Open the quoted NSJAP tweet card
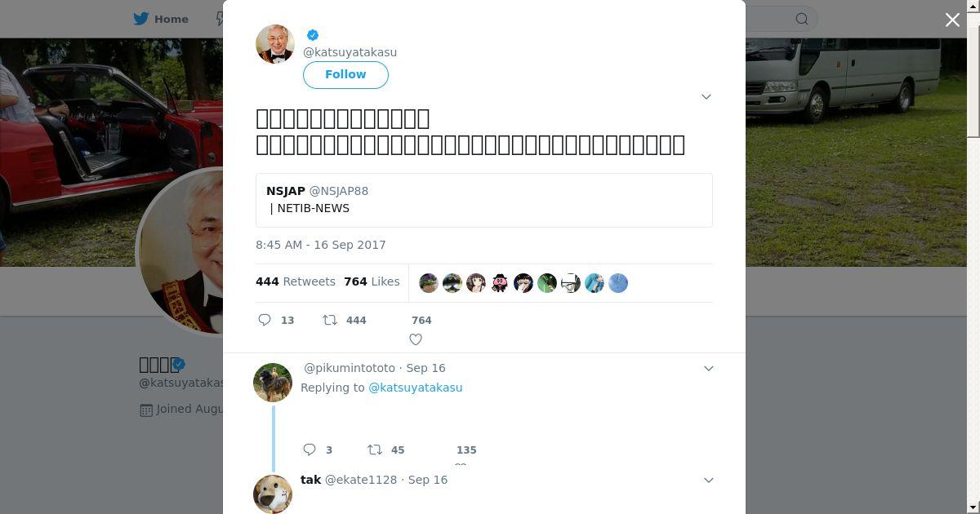This screenshot has width=980, height=514. (483, 200)
